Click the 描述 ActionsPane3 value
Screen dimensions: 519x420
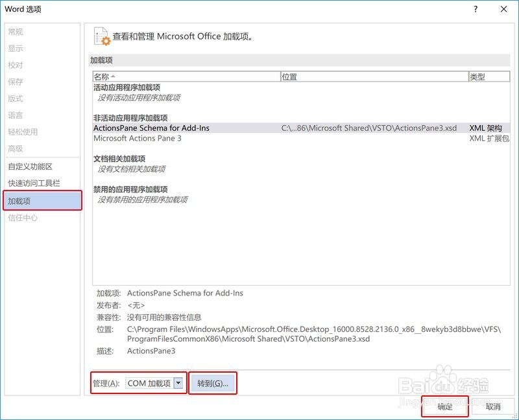(x=151, y=351)
